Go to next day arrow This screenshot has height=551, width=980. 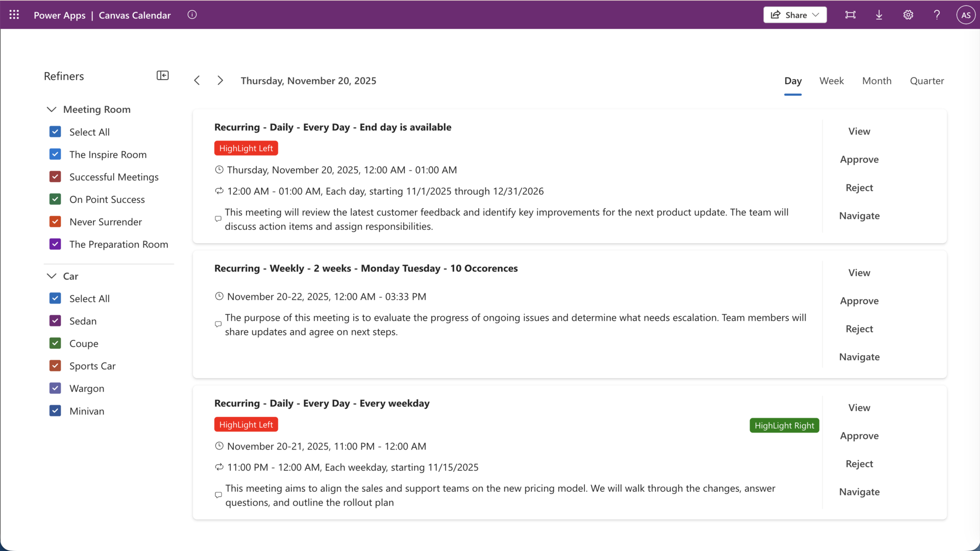click(220, 81)
